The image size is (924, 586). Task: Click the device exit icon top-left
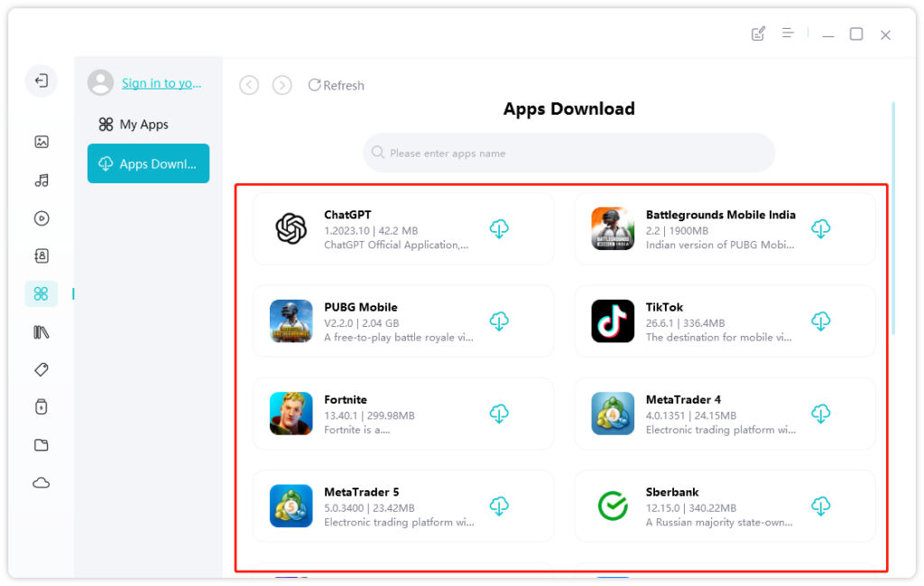coord(41,80)
